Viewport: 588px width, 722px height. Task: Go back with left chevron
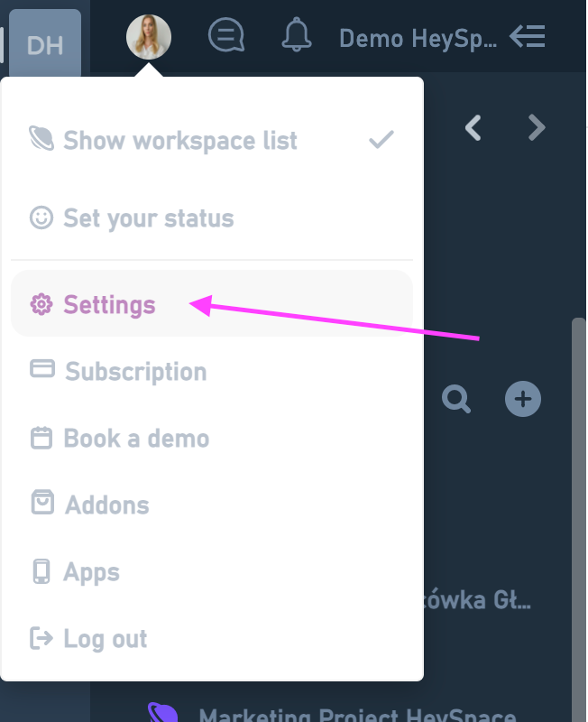pos(473,128)
